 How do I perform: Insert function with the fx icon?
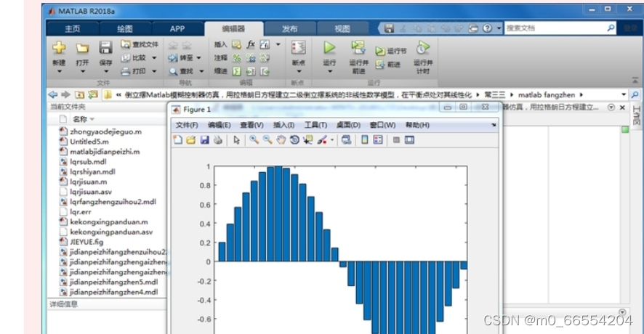pos(251,44)
